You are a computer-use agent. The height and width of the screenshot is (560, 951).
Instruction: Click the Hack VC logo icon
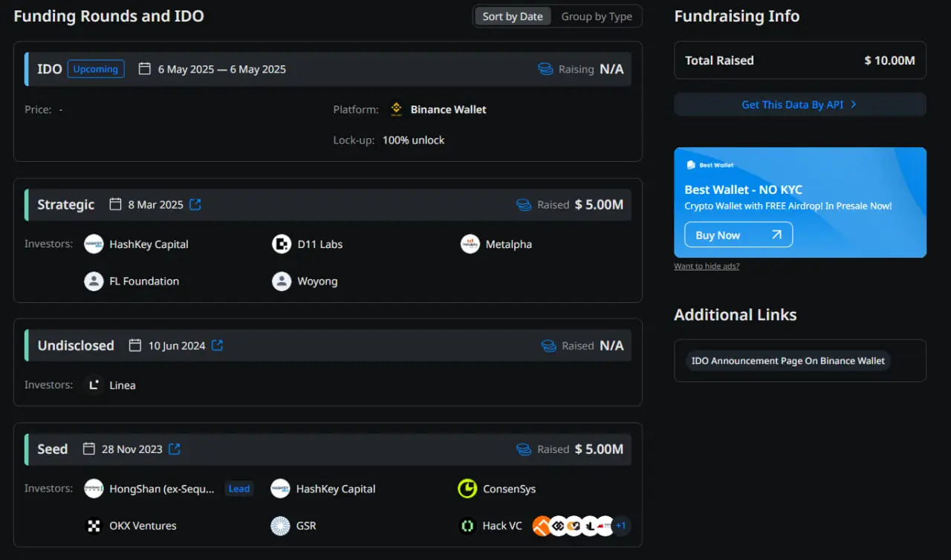coord(467,526)
